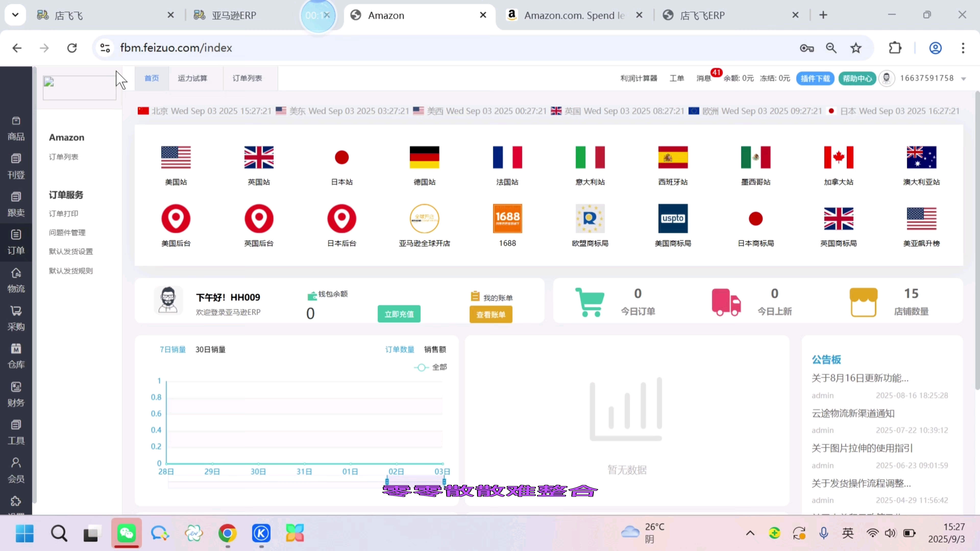This screenshot has height=551, width=980.
Task: Switch to the 运力试算 tab
Action: click(x=192, y=78)
